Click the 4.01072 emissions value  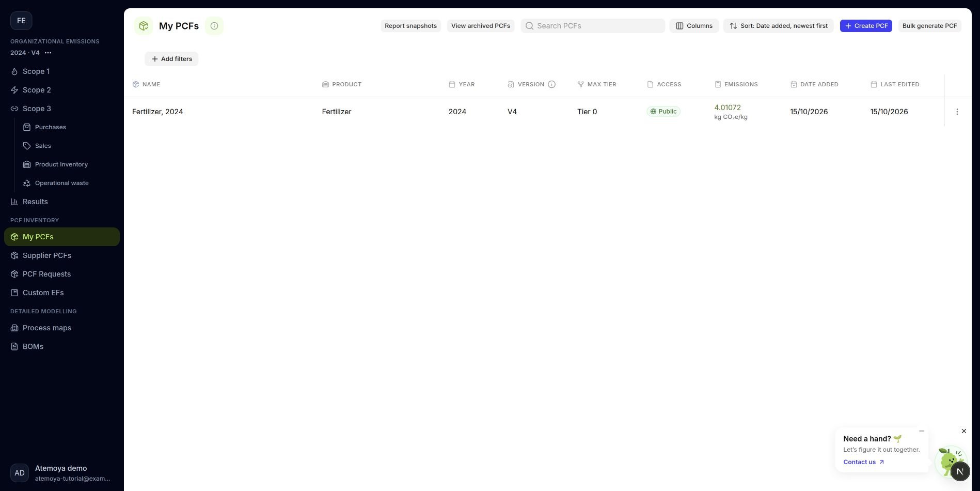coord(727,108)
